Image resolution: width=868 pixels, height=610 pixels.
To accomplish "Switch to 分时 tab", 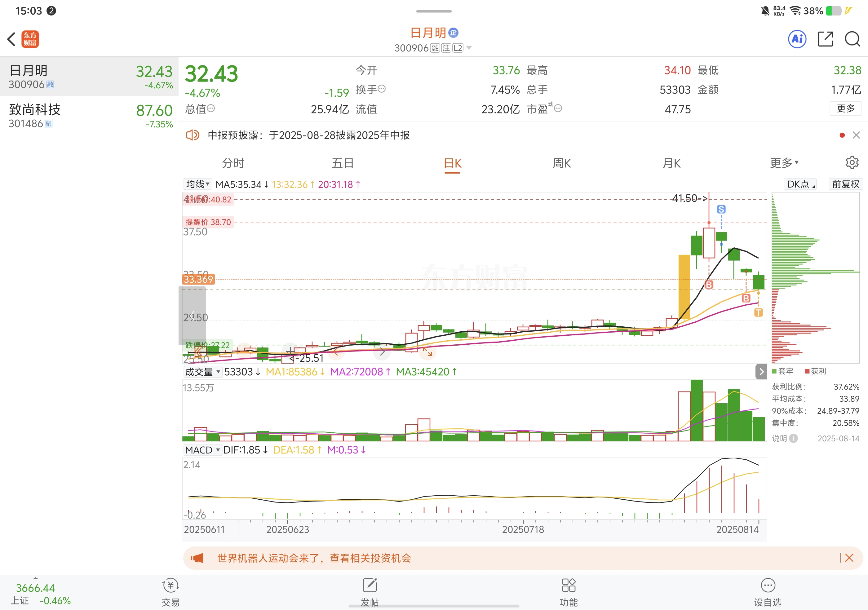I will click(233, 163).
